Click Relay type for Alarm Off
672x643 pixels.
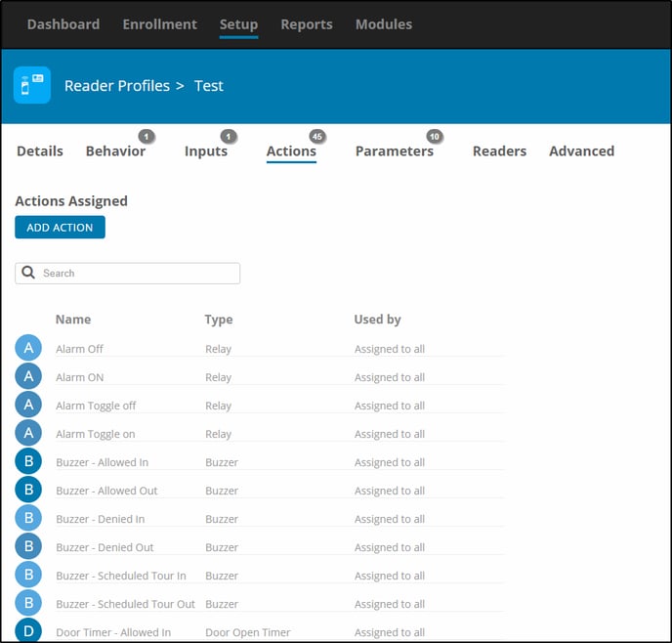click(x=218, y=349)
